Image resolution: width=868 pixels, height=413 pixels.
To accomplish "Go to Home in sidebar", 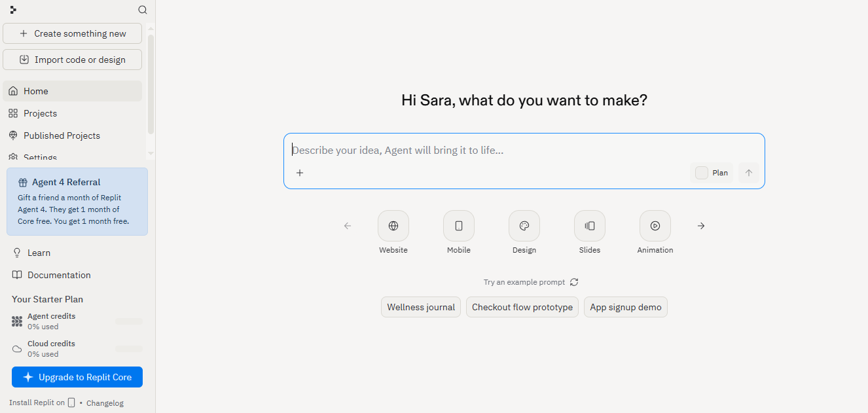I will tap(73, 91).
